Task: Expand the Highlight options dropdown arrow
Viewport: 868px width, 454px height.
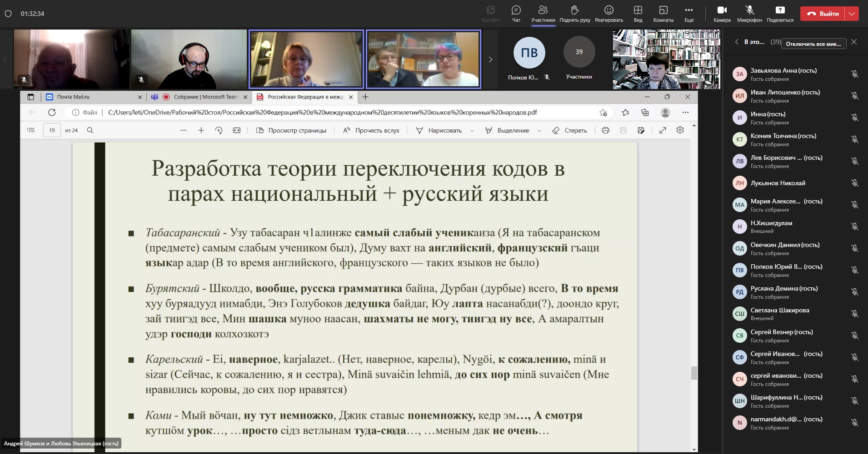Action: coord(539,131)
